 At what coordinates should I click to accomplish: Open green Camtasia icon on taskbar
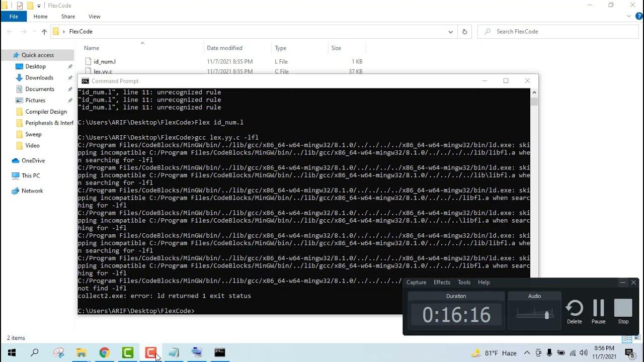tap(128, 353)
